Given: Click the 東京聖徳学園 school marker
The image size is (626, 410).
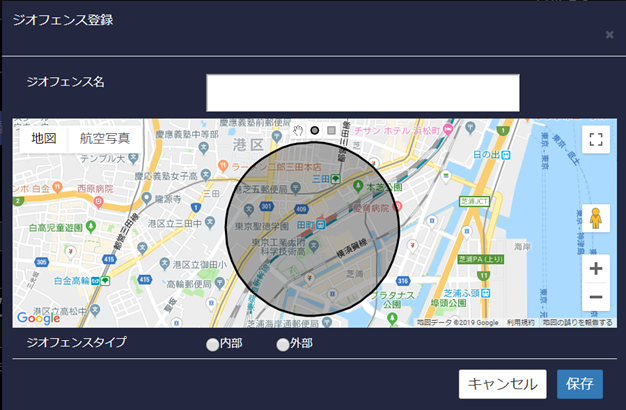Looking at the screenshot, I should [x=249, y=209].
